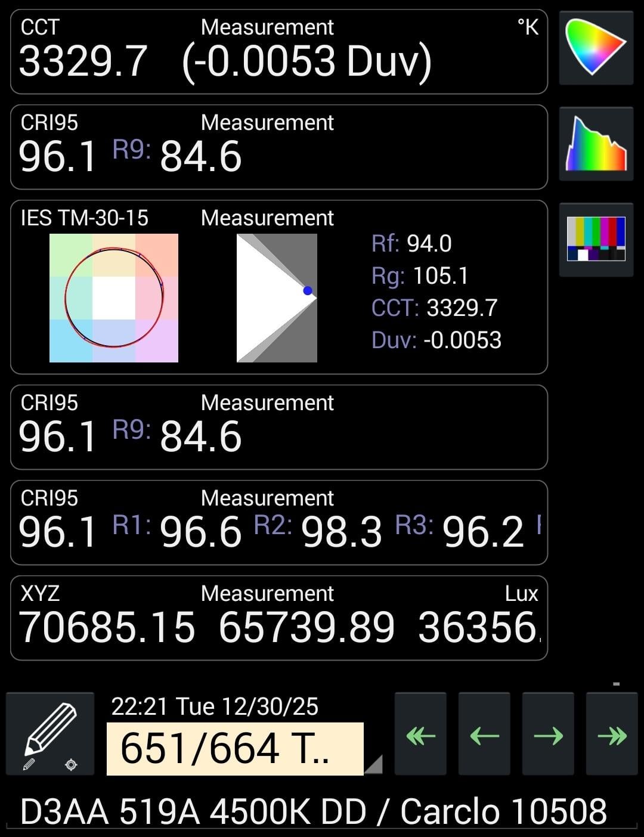Select the XYZ Lux measurement panel
Screen dimensions: 644x837
(278, 618)
